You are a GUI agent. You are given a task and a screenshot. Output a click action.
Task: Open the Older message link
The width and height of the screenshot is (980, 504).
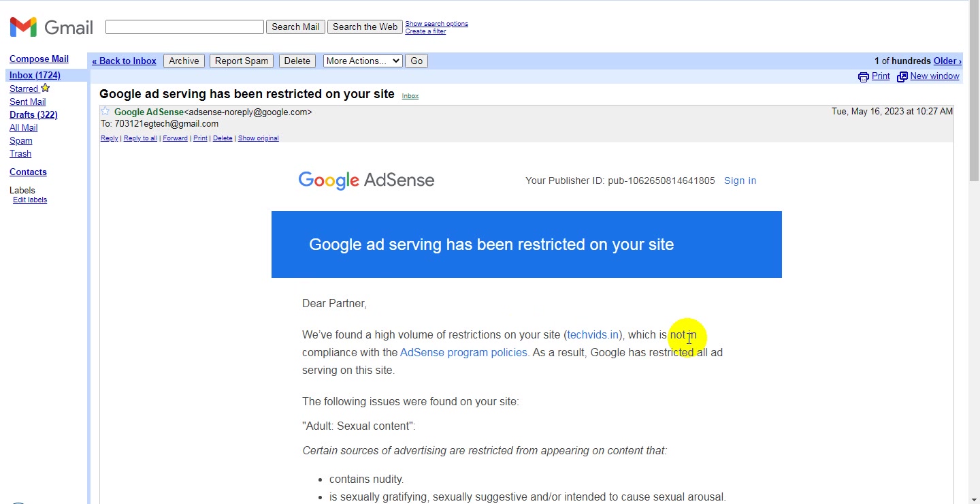point(947,61)
